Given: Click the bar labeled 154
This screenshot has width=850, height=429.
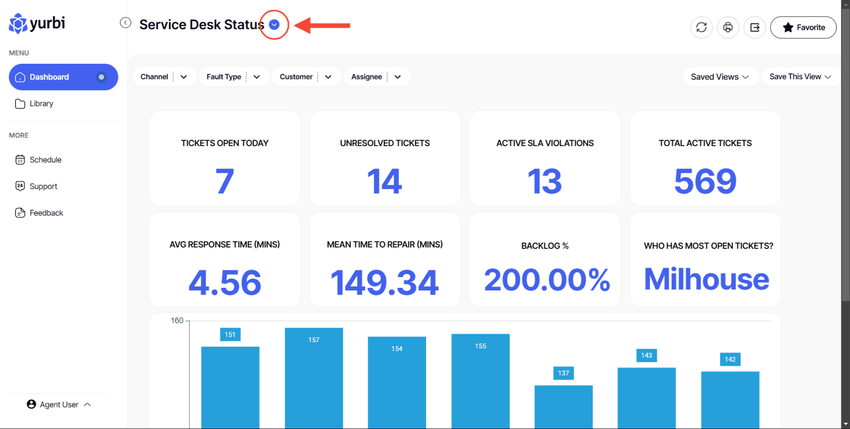Looking at the screenshot, I should [x=397, y=383].
